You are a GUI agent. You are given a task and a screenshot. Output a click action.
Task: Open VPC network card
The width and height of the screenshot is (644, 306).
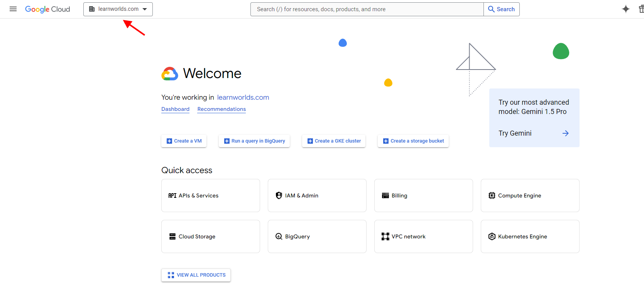(x=424, y=236)
